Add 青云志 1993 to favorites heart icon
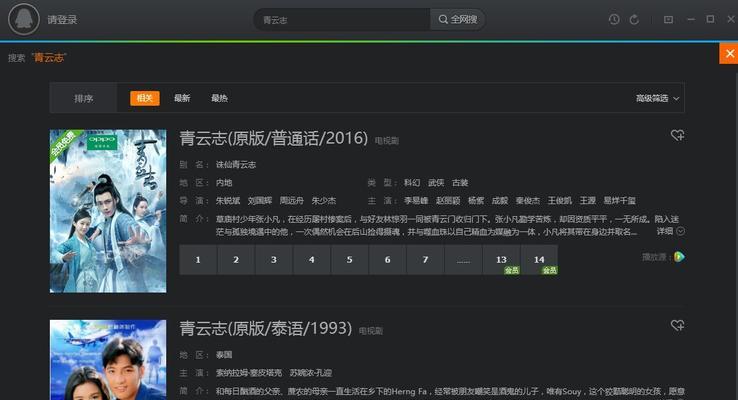 [677, 325]
